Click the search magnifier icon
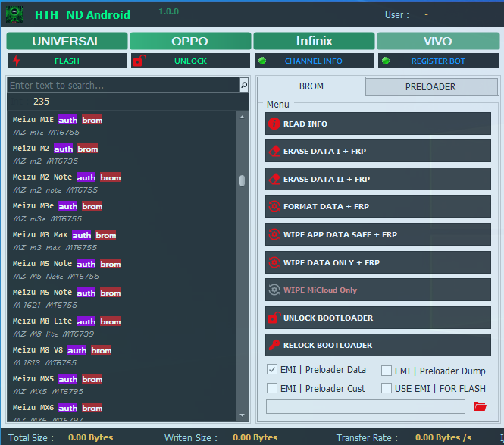 coord(244,85)
